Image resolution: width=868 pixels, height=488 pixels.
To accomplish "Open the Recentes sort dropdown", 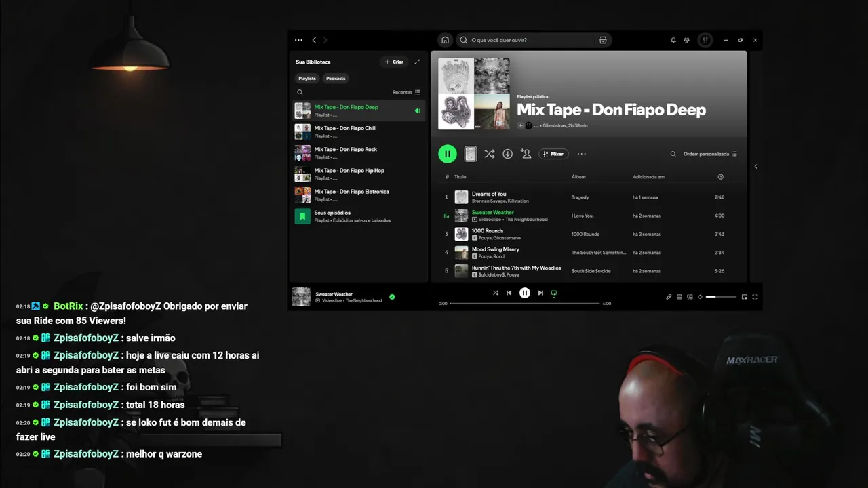I will click(x=406, y=92).
